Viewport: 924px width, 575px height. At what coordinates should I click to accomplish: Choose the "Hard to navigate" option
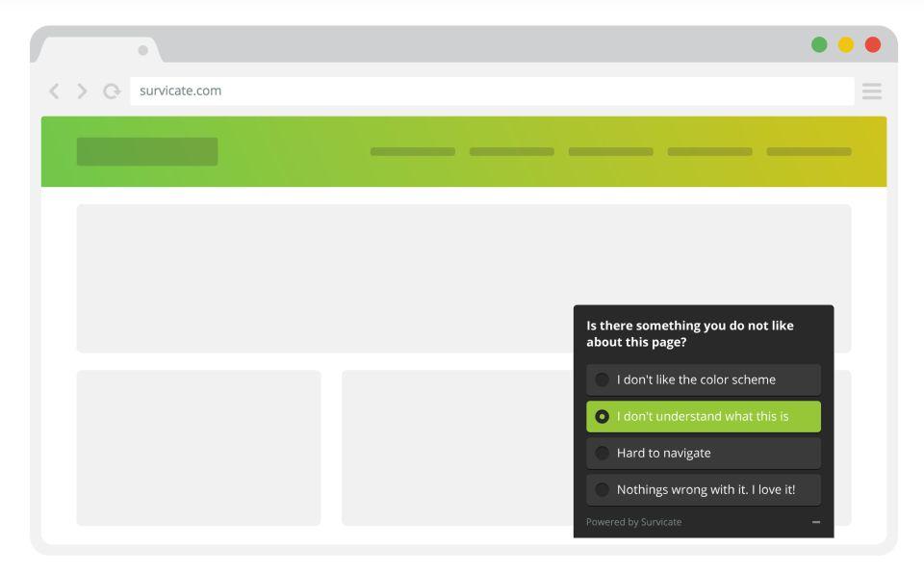[x=703, y=453]
